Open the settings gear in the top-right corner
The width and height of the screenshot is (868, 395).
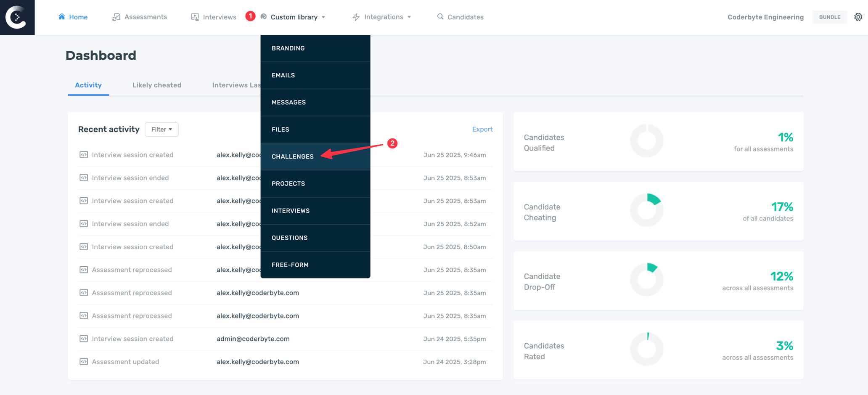tap(858, 17)
